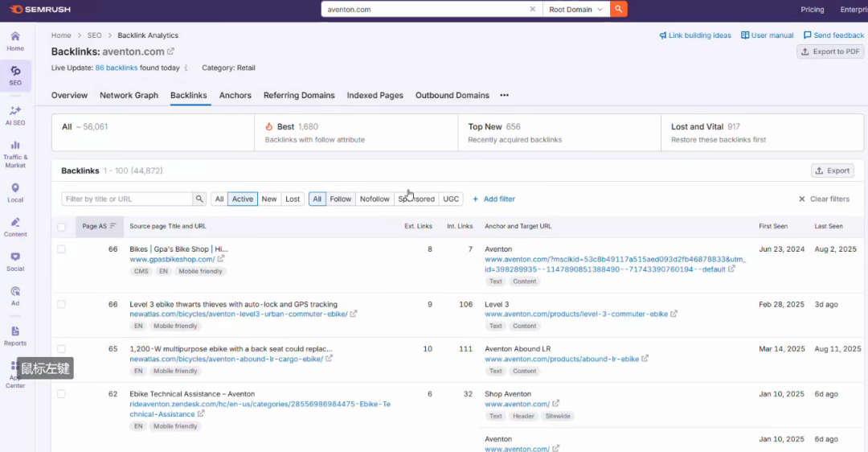Toggle the select-all checkbox in the table header
This screenshot has width=868, height=452.
tap(61, 227)
